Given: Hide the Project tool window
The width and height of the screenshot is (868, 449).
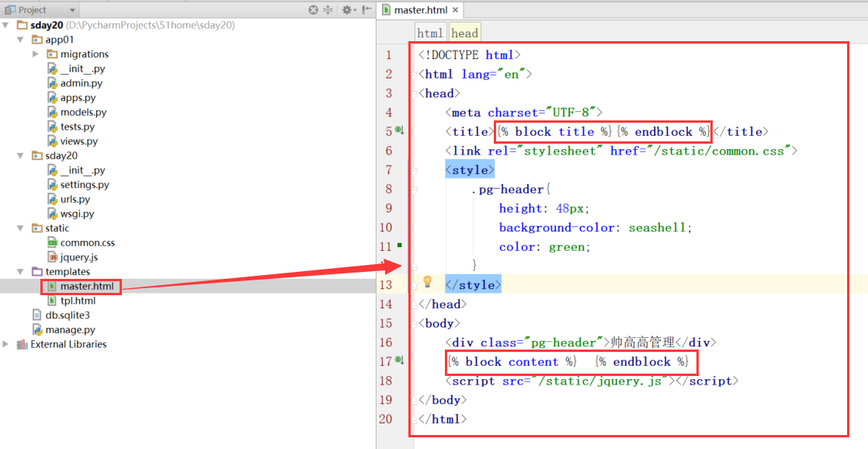Looking at the screenshot, I should 366,10.
